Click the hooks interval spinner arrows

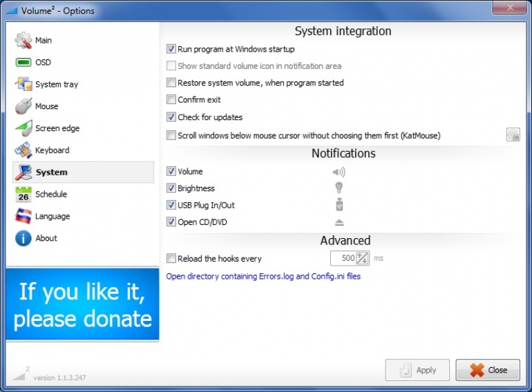click(x=362, y=258)
